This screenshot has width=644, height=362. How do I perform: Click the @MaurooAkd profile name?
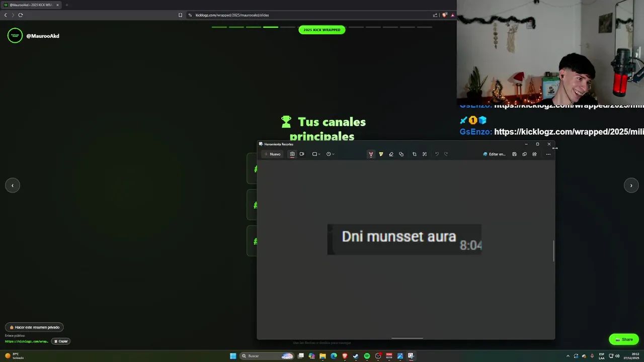(x=43, y=36)
